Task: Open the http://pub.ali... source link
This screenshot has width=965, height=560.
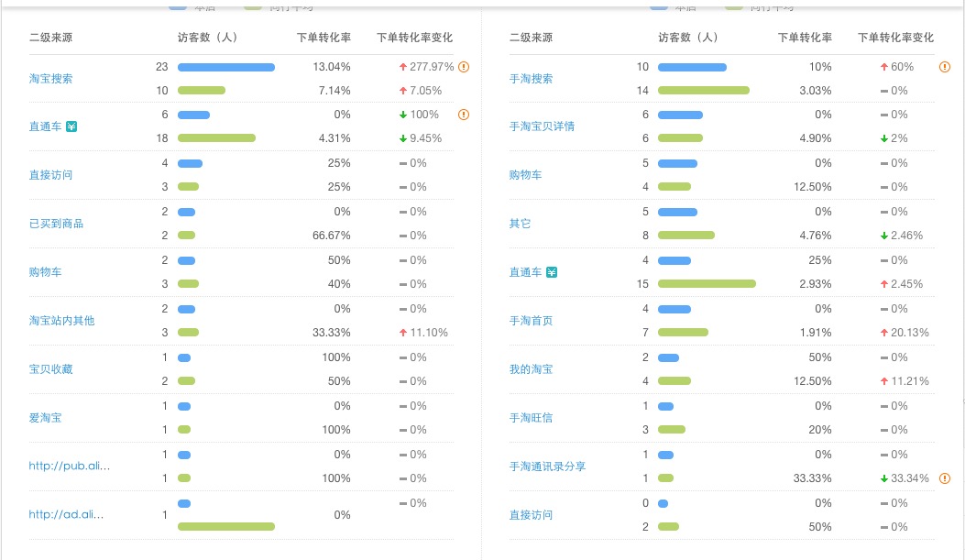Action: coord(69,466)
